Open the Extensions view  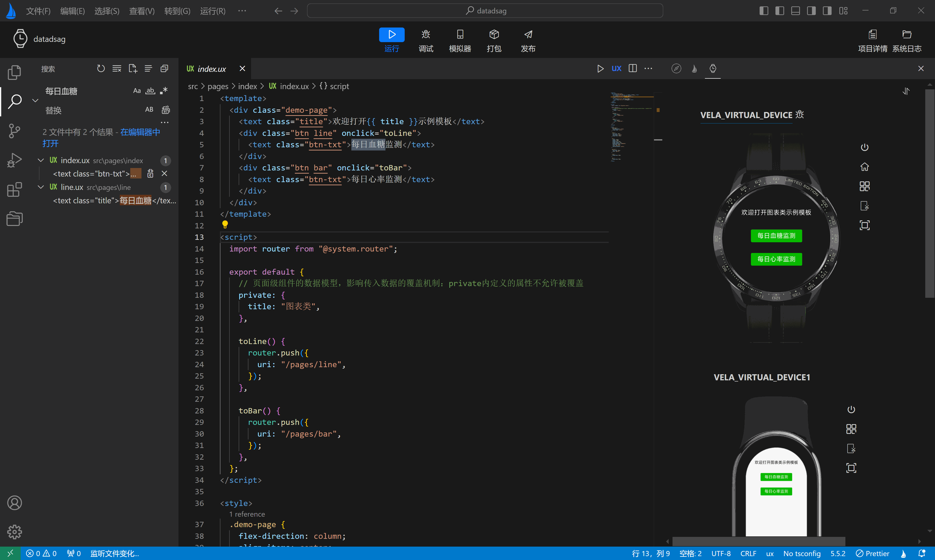pyautogui.click(x=14, y=189)
